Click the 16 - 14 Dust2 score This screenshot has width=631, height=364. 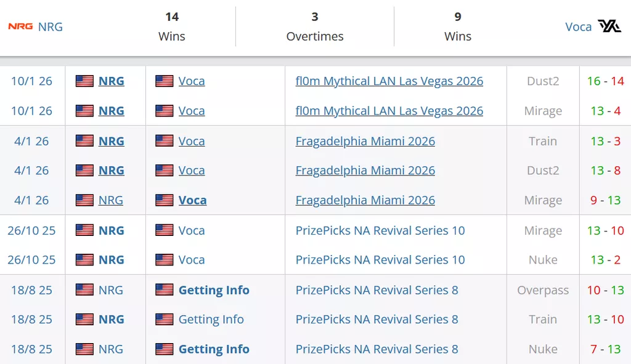(605, 81)
